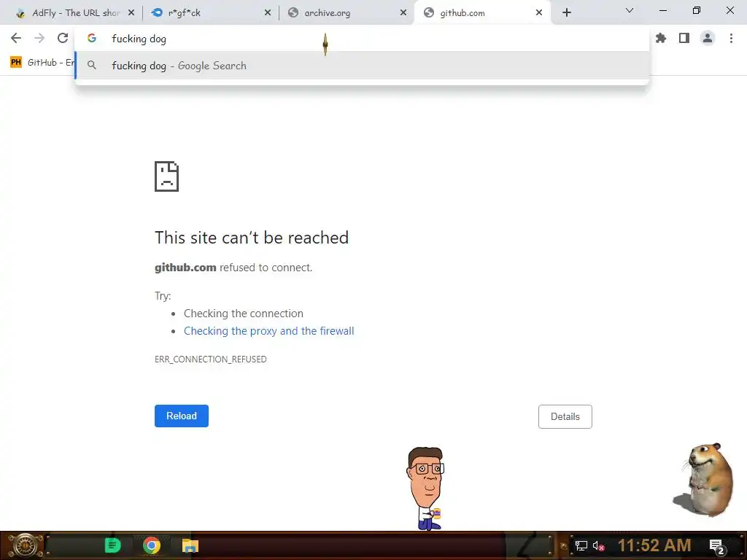The image size is (747, 560).
Task: Toggle the Chrome side panel icon
Action: click(x=684, y=38)
